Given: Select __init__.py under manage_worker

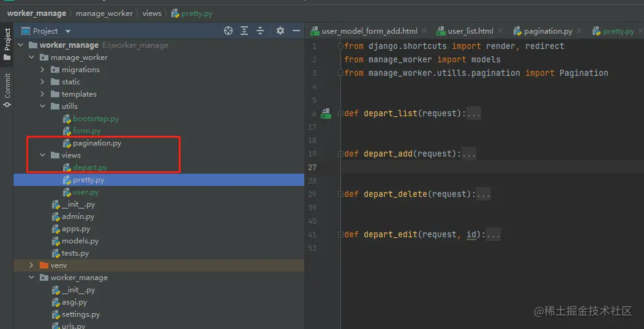Looking at the screenshot, I should [78, 204].
